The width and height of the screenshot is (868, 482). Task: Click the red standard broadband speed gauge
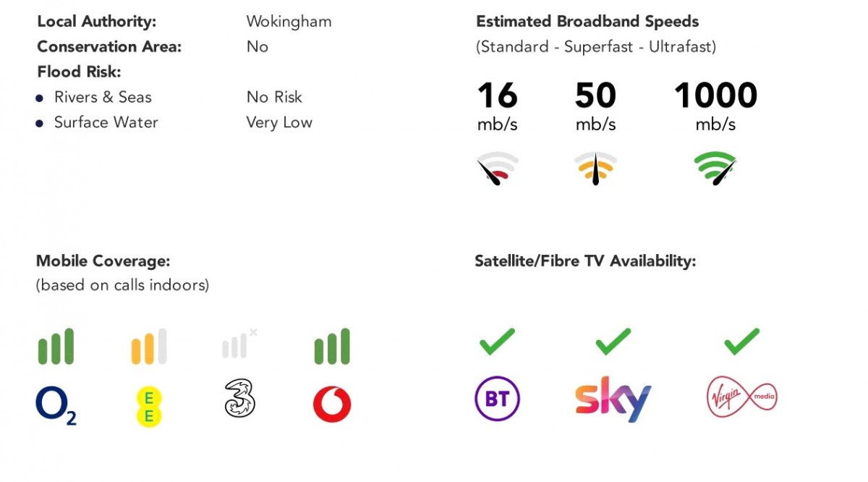tap(497, 168)
